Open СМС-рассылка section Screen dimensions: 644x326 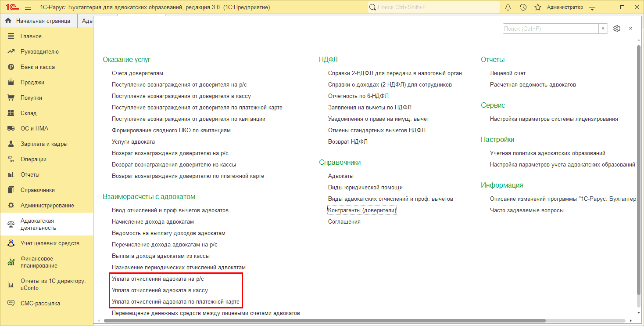click(x=40, y=304)
